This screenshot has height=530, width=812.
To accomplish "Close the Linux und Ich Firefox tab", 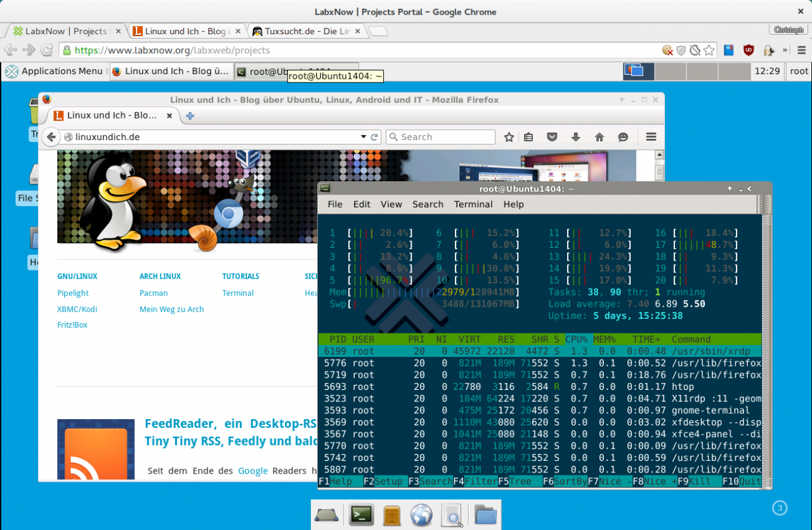I will 169,115.
